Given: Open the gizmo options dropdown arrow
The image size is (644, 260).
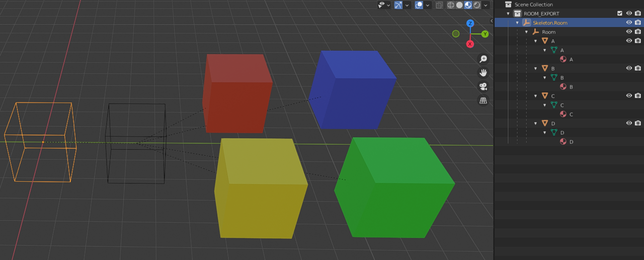Looking at the screenshot, I should tap(407, 5).
